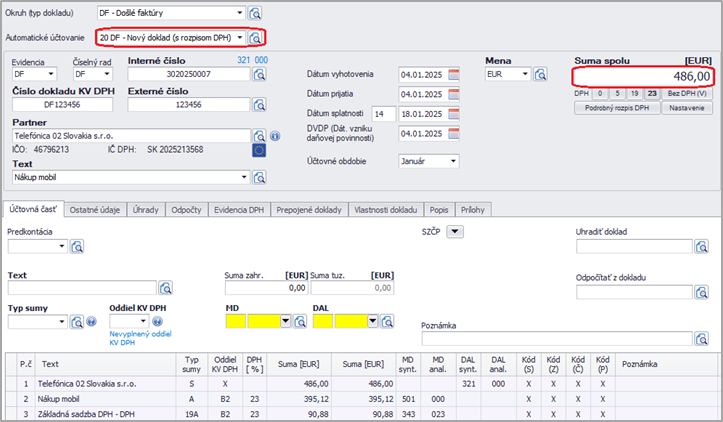Open lookup icon next to Nákup mobil text

(259, 178)
